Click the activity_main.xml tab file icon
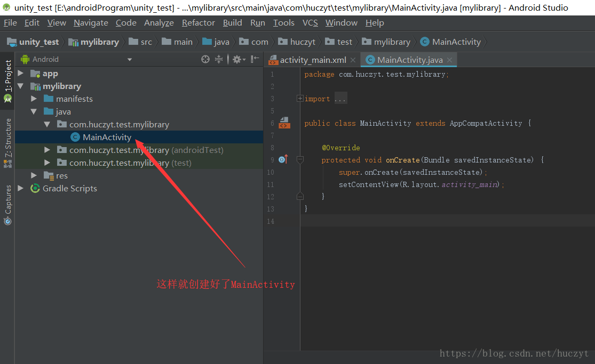 click(x=273, y=60)
